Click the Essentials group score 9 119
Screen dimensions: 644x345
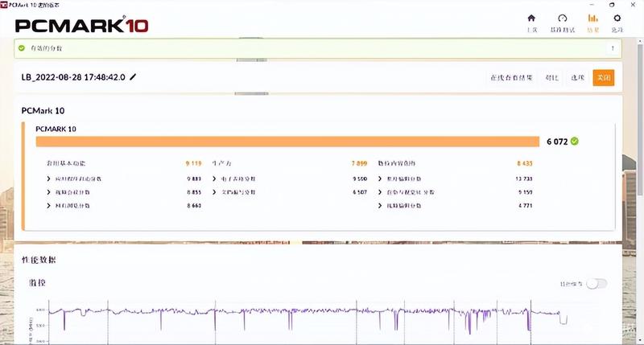click(x=193, y=163)
